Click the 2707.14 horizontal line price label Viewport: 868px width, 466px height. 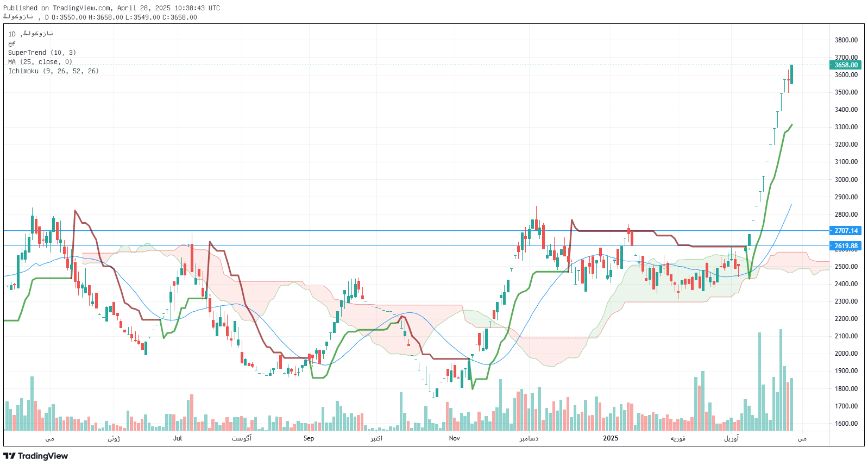tap(846, 231)
